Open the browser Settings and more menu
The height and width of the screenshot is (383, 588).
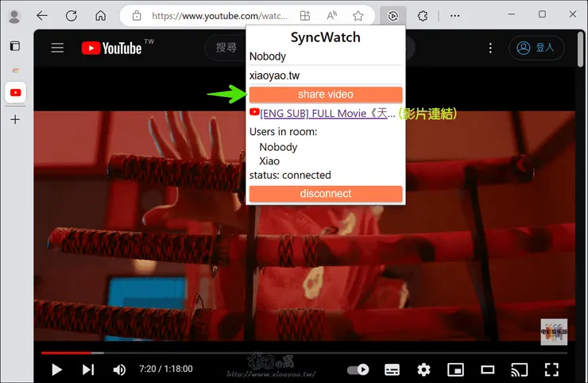coord(455,16)
